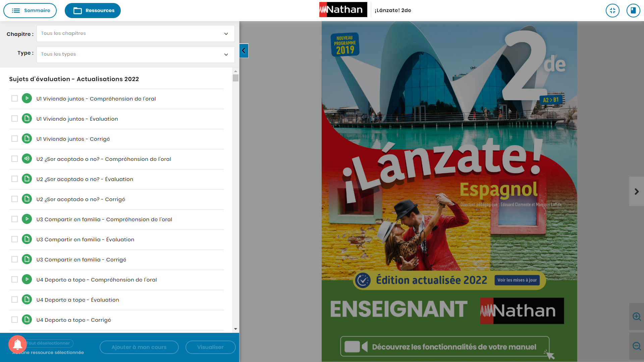
Task: Tick checkbox for U2 ¿Ser aceptado o no? Évaluation
Action: (14, 179)
